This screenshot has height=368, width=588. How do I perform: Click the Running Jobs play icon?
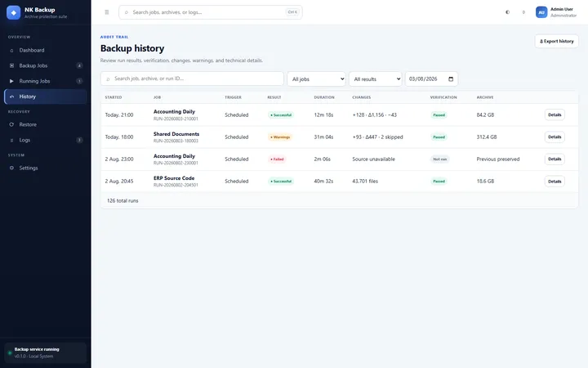[x=11, y=81]
